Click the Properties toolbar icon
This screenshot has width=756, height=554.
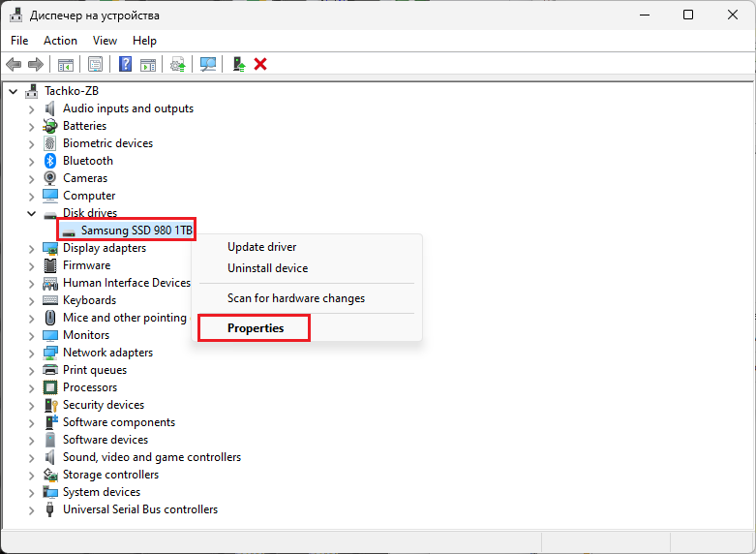point(95,64)
